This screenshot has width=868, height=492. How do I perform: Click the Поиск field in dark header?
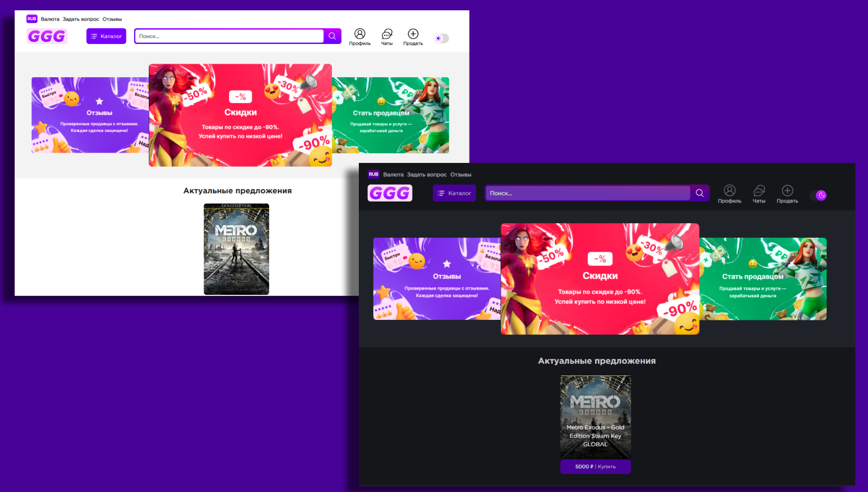587,193
